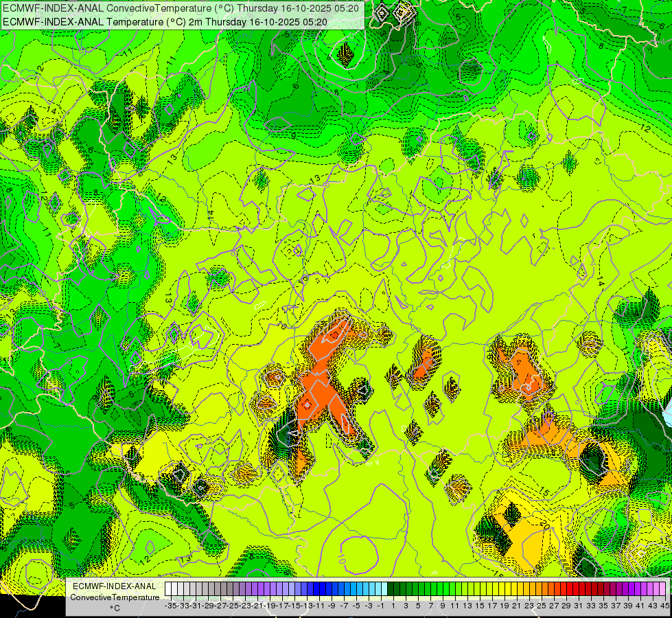Click the '21' legend scale value

coord(516,606)
